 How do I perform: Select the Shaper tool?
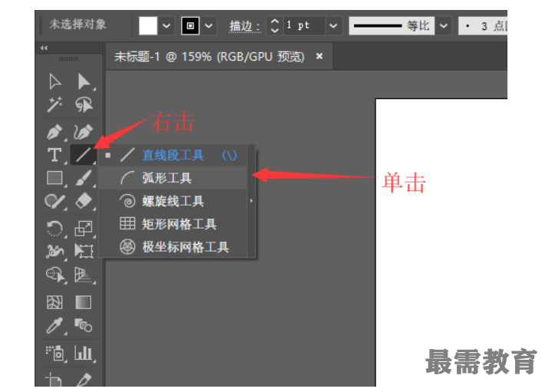55,201
